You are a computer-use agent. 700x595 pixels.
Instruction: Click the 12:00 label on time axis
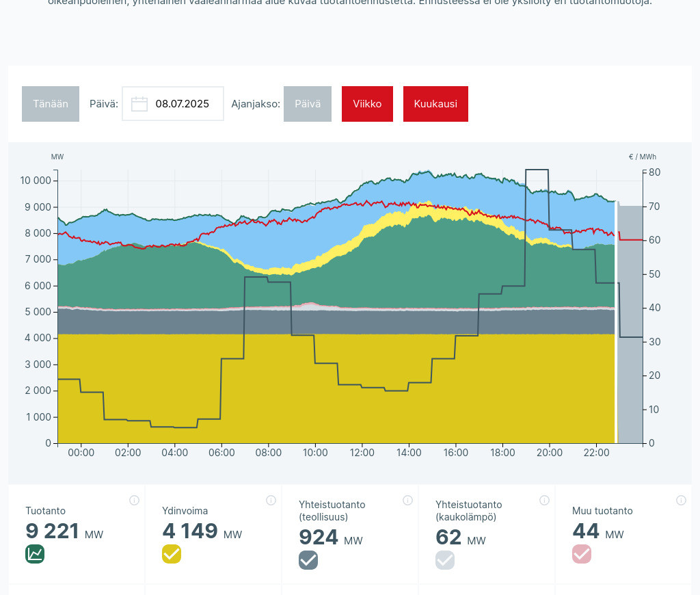362,453
